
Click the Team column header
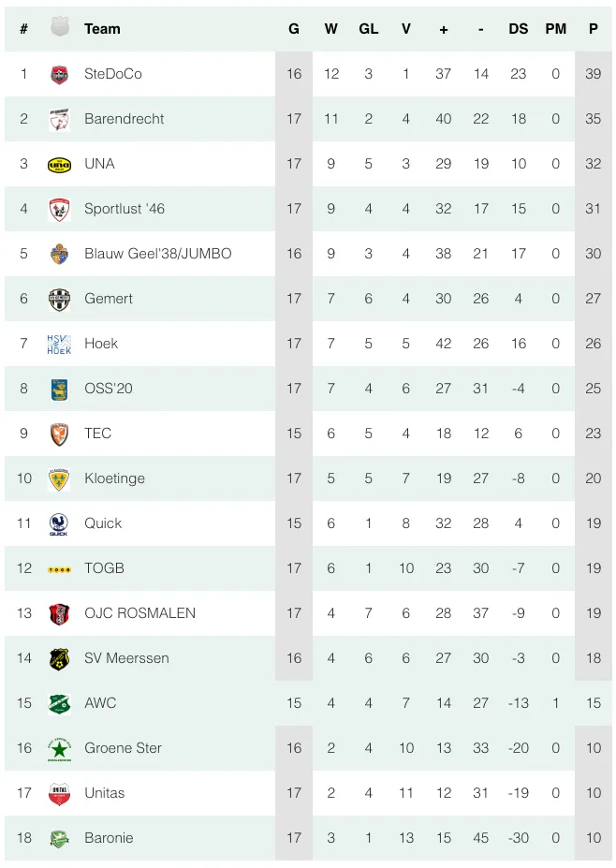102,29
